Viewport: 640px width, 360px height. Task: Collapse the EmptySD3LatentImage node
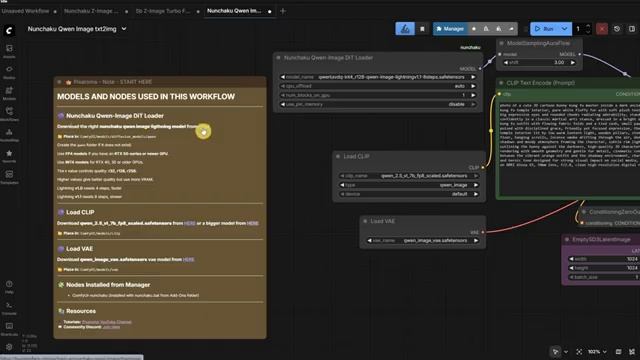pyautogui.click(x=567, y=240)
